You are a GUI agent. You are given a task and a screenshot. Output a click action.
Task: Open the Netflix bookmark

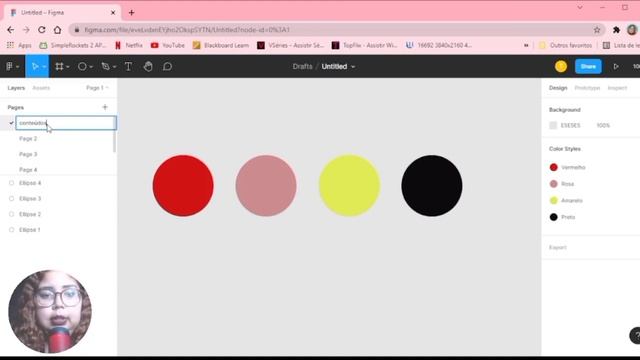click(129, 45)
